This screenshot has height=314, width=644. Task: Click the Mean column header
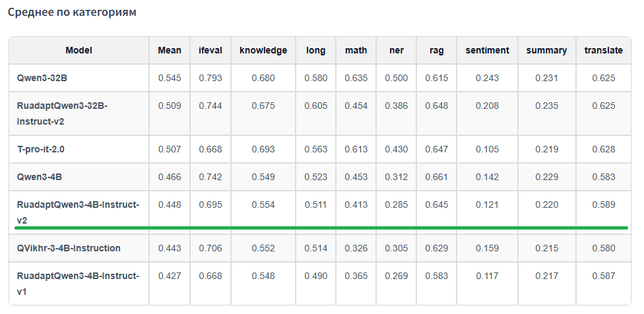170,50
